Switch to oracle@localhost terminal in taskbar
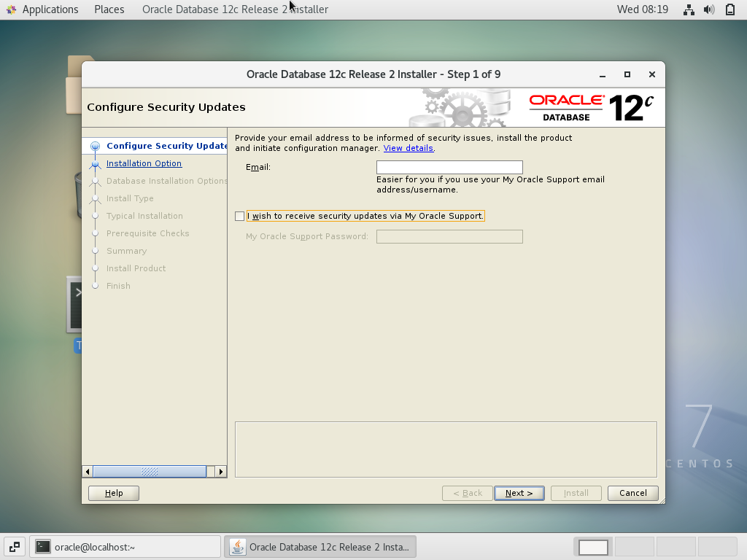 (125, 547)
